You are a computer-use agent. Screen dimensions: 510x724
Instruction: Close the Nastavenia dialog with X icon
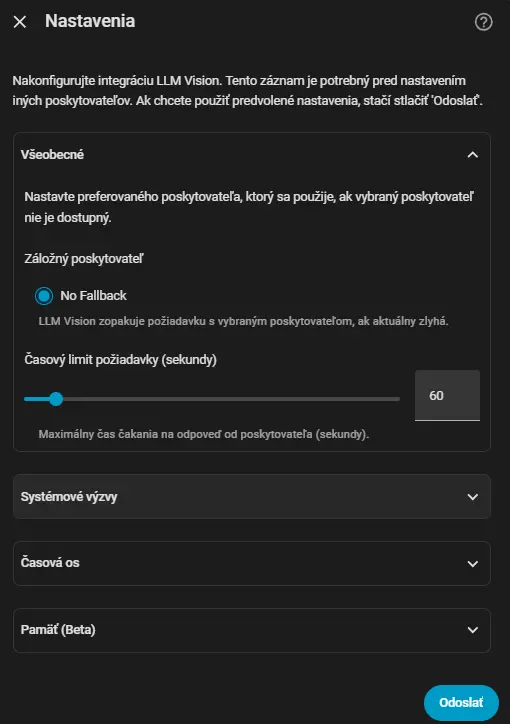[x=20, y=22]
